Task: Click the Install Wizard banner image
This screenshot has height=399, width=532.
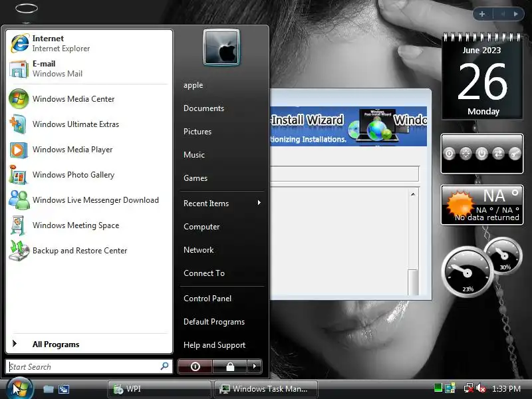Action: click(x=348, y=126)
